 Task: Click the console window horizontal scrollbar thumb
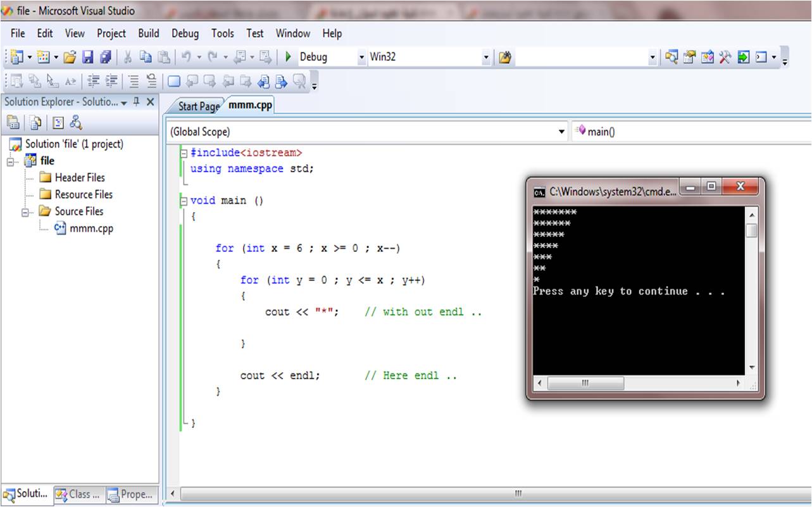[585, 384]
